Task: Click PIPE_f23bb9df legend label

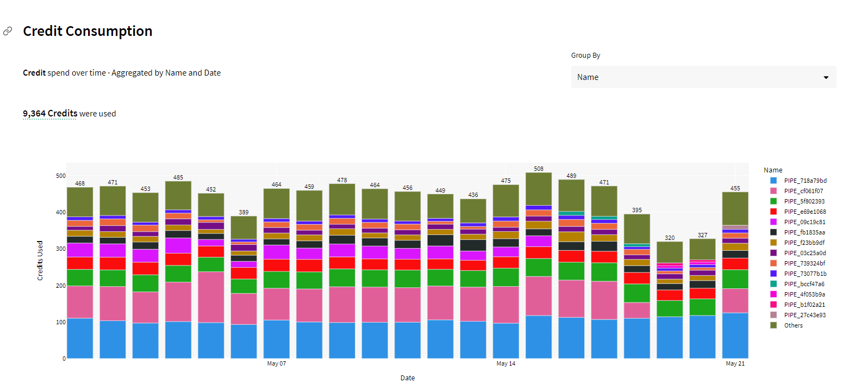Action: [804, 243]
